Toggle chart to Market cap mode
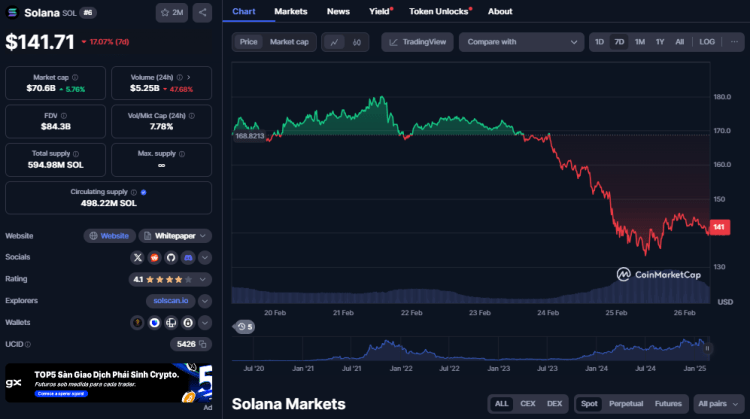The height and width of the screenshot is (419, 750). pyautogui.click(x=289, y=42)
